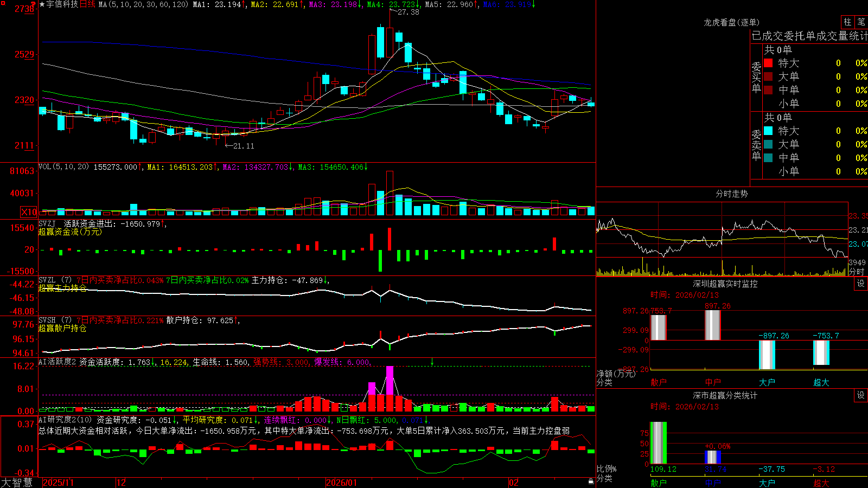This screenshot has height=488, width=868.
Task: Click the lock icon at chart bottom-right
Action: click(591, 481)
